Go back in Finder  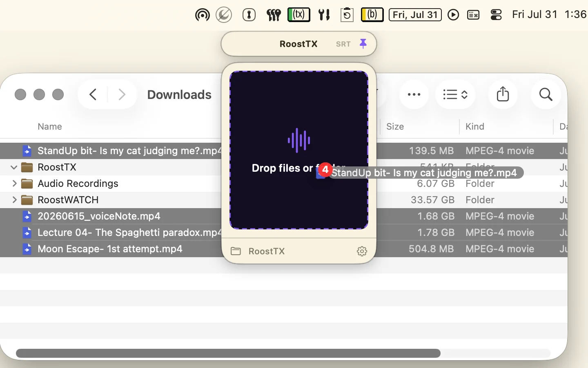click(93, 94)
